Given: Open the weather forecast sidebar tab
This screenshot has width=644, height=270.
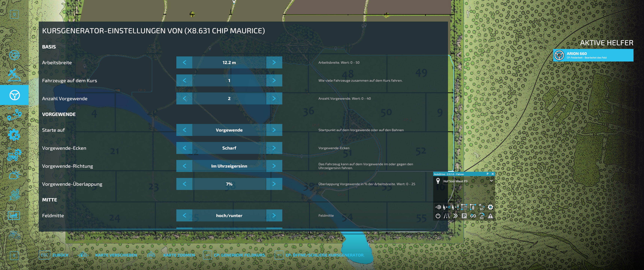Looking at the screenshot, I should point(14,175).
